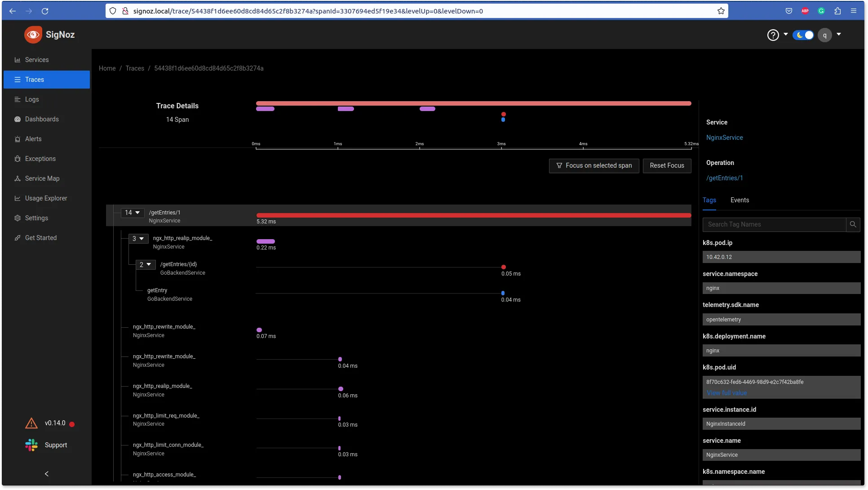Screen dimensions: 868x490
Task: Click Reset Focus button
Action: [667, 165]
